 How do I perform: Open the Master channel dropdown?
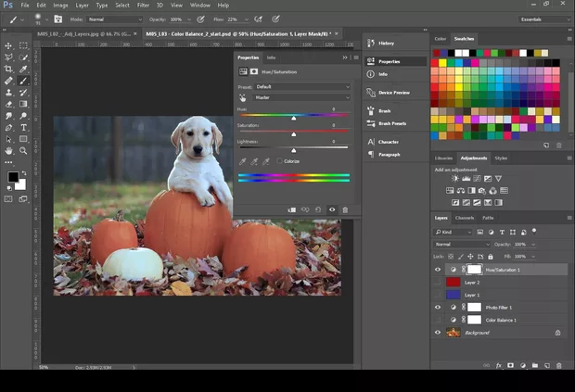302,97
